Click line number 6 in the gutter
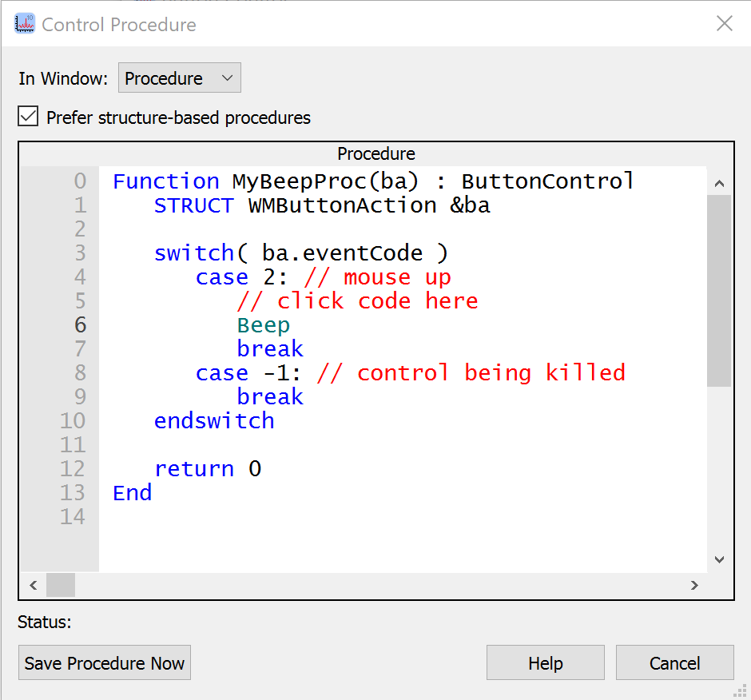This screenshot has height=700, width=751. 79,325
